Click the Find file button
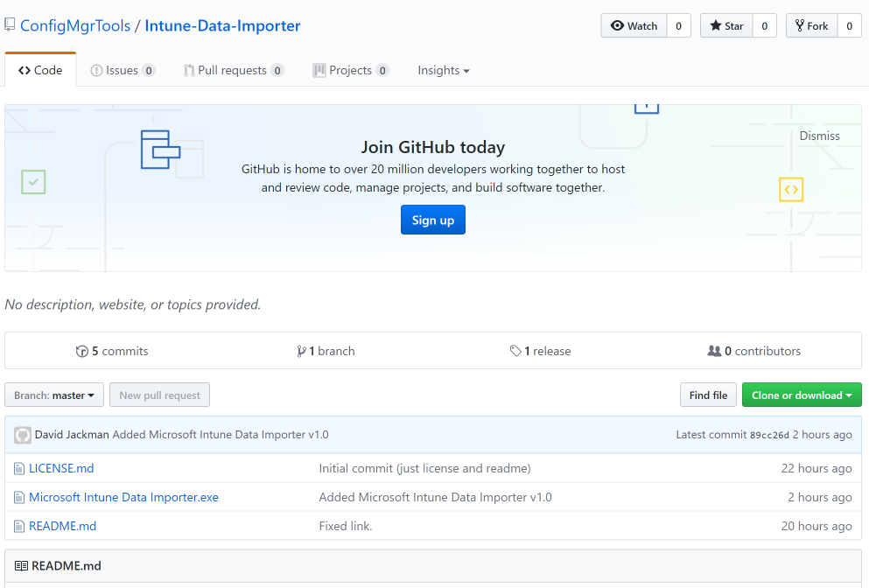The height and width of the screenshot is (588, 869). tap(708, 395)
